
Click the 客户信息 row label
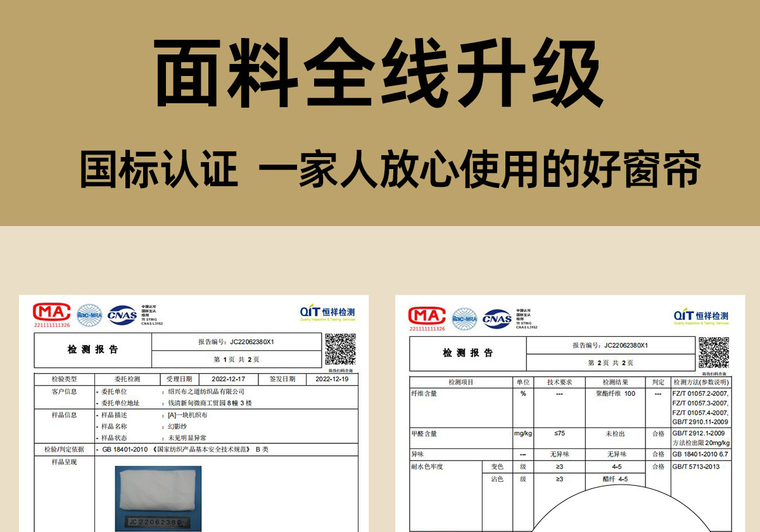point(64,391)
